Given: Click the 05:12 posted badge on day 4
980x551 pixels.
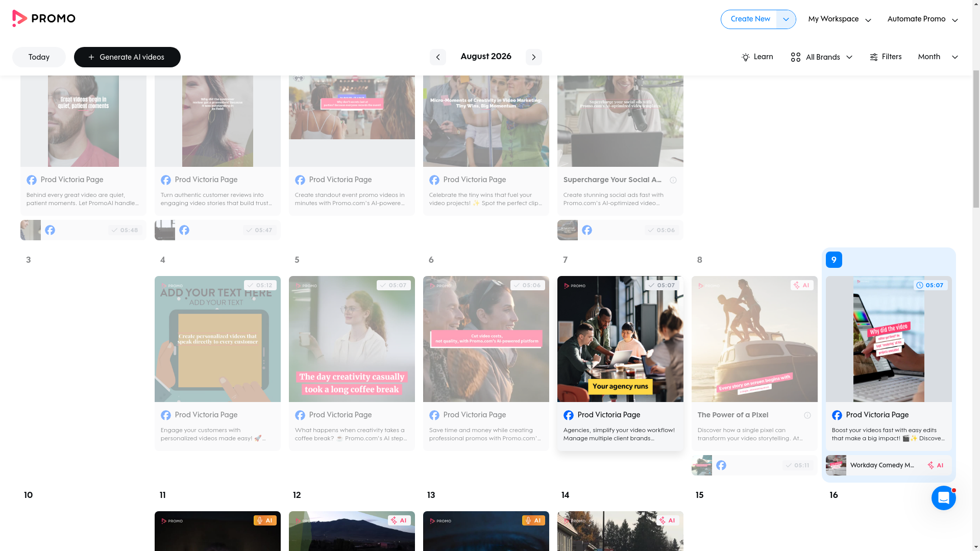Looking at the screenshot, I should click(x=260, y=285).
